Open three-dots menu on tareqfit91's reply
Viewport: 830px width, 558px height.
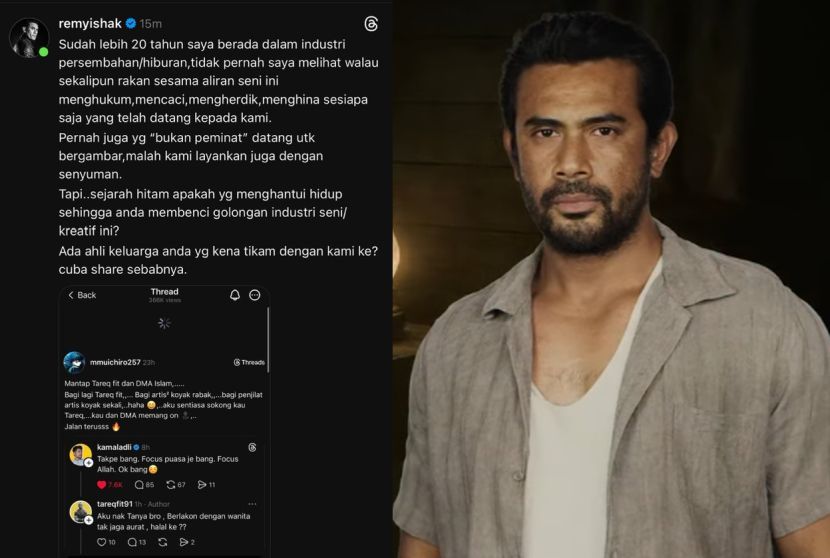(252, 504)
